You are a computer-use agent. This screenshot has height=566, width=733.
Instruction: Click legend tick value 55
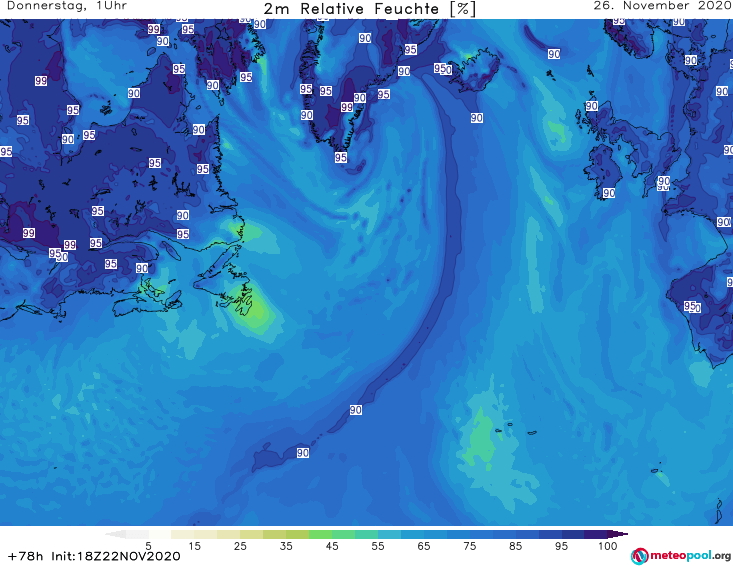click(x=378, y=546)
